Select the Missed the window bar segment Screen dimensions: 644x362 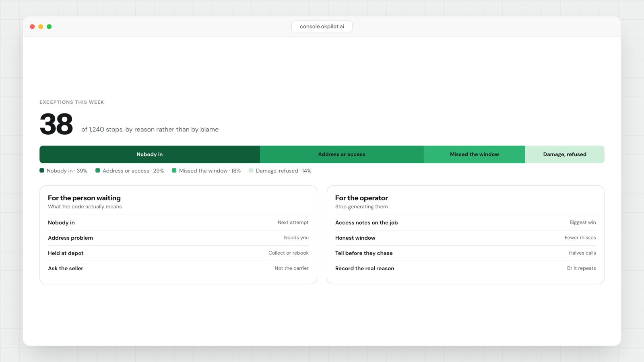pyautogui.click(x=475, y=154)
